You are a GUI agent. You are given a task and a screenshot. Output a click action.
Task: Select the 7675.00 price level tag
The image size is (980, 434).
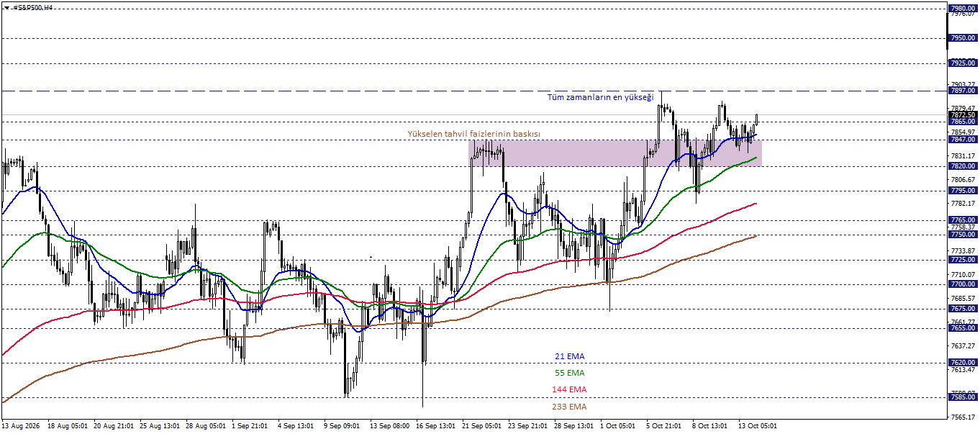tap(963, 309)
